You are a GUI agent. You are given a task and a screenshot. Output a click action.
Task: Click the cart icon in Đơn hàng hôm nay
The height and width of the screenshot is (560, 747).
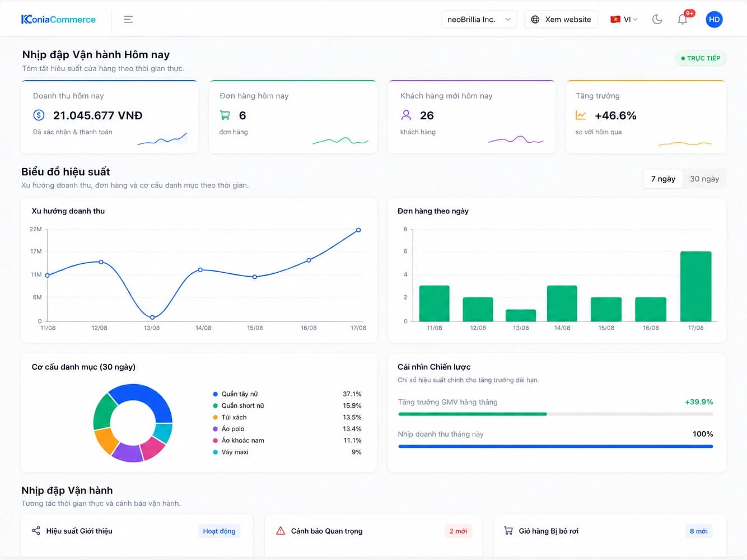click(225, 115)
